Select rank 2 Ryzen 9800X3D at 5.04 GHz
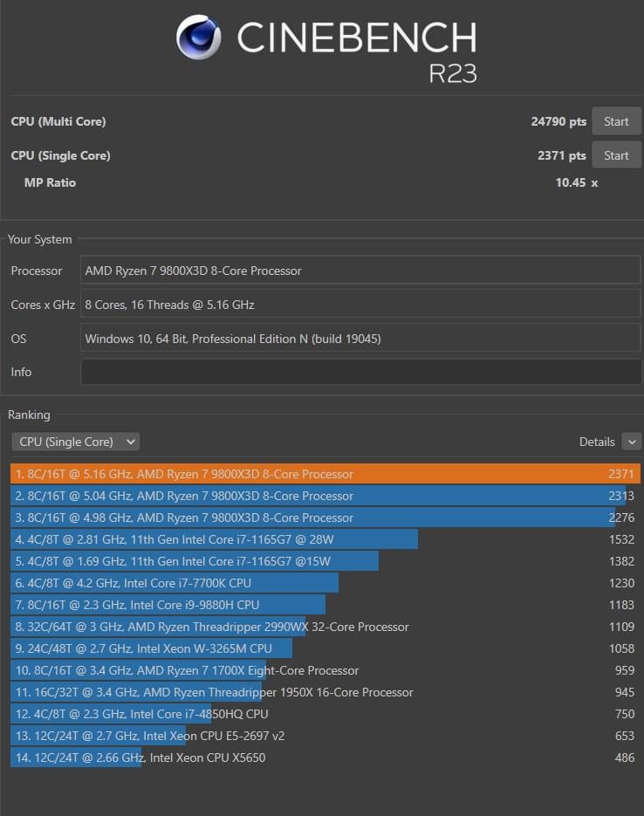 [x=325, y=496]
